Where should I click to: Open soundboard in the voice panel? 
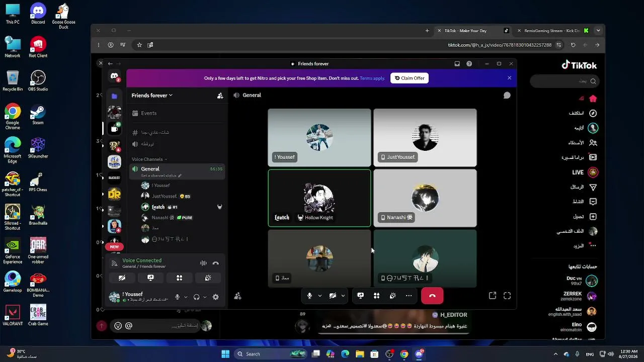208,278
